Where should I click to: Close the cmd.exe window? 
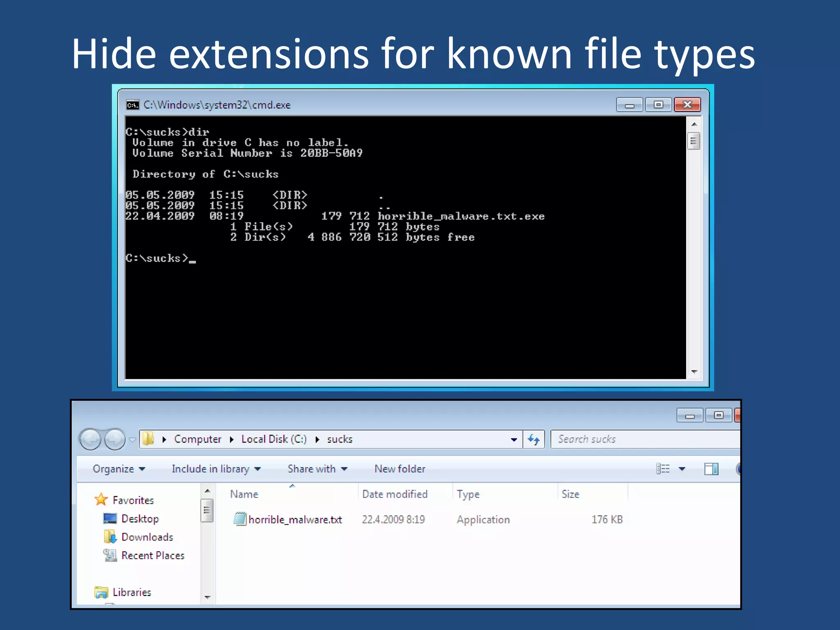687,105
